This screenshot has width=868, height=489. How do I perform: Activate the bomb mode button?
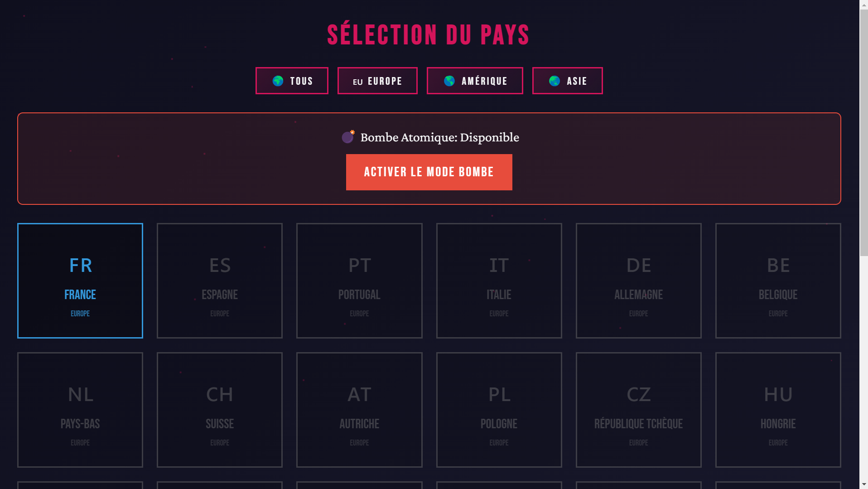coord(429,172)
